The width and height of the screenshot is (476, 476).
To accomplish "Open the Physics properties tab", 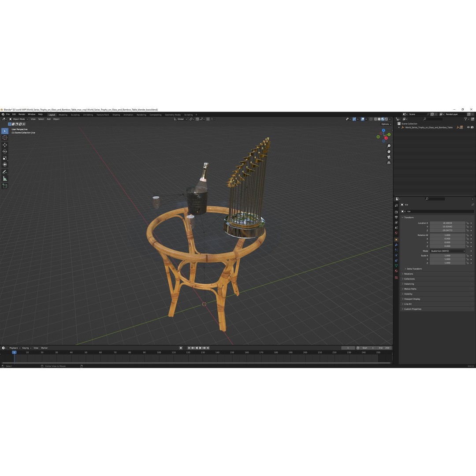I will [396, 255].
